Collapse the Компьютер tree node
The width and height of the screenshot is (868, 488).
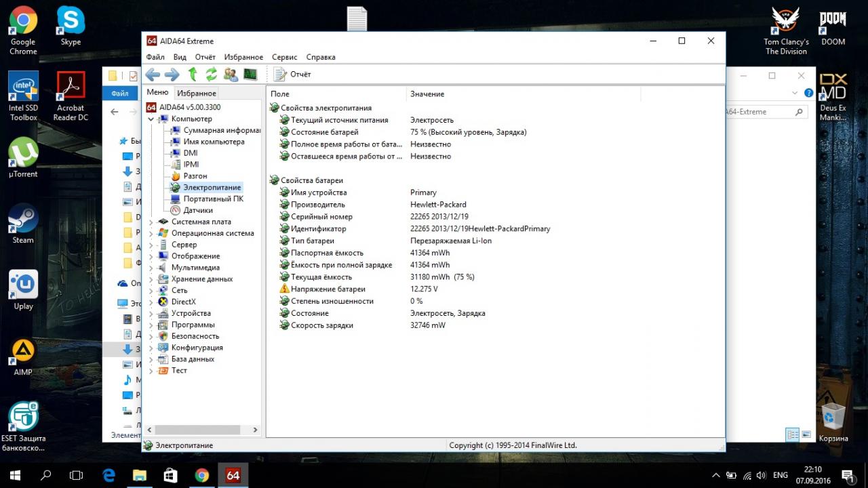point(151,119)
